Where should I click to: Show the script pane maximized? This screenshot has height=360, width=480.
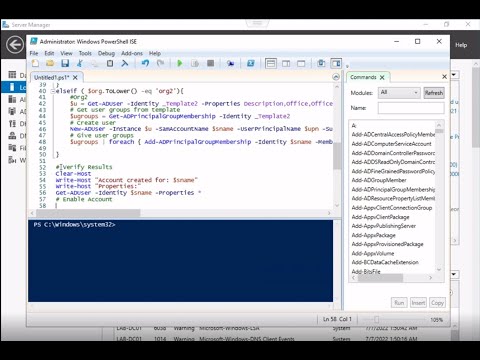(x=301, y=63)
